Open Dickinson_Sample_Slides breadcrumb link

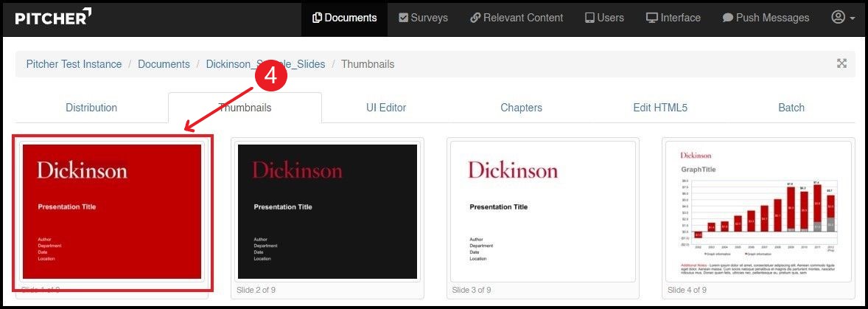(265, 64)
